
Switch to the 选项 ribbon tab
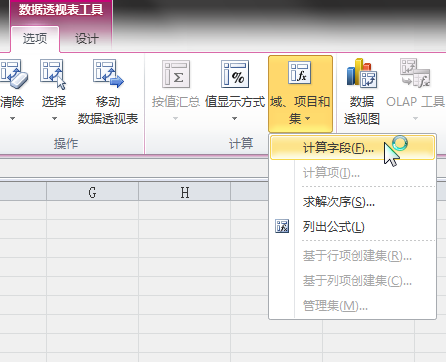[x=35, y=39]
